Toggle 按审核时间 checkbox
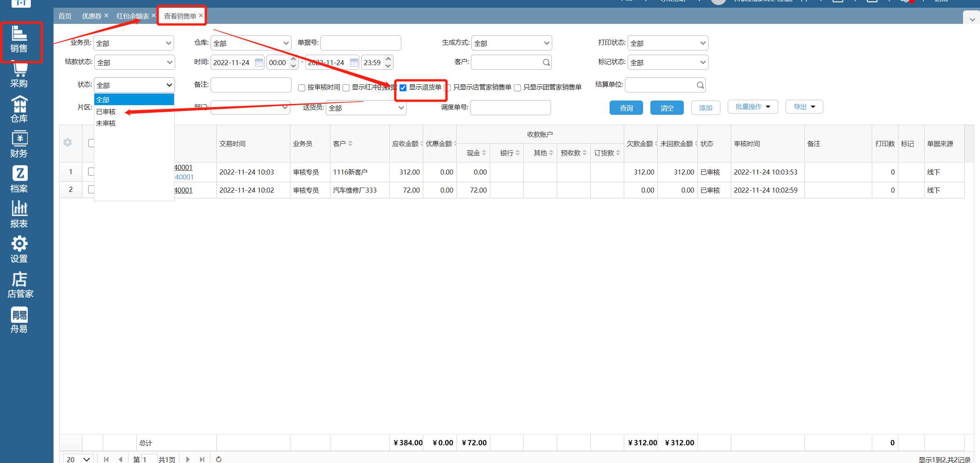Image resolution: width=980 pixels, height=463 pixels. (x=302, y=88)
